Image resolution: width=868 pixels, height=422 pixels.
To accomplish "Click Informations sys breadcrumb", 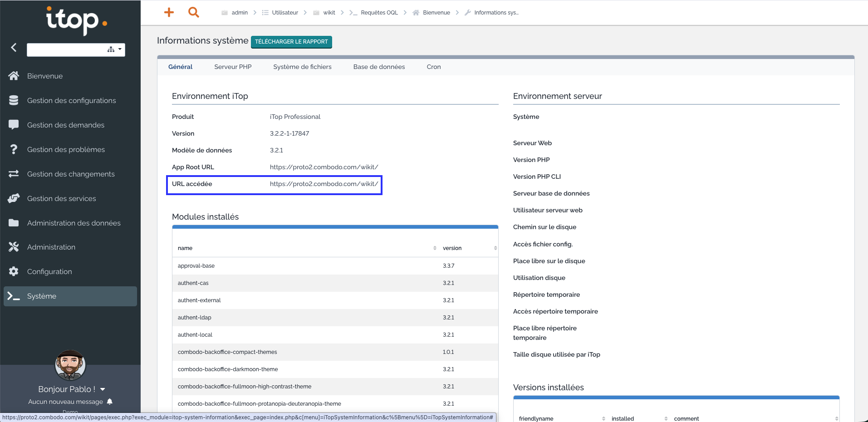I will coord(491,13).
